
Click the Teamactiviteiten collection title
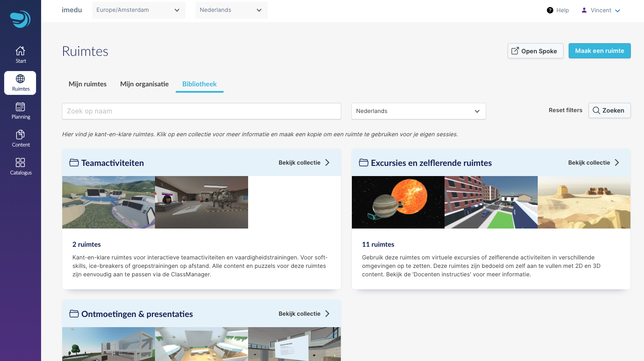click(x=113, y=163)
